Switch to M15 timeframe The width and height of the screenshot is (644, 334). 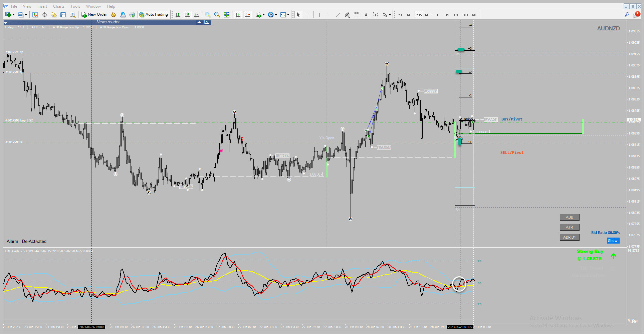tap(419, 15)
